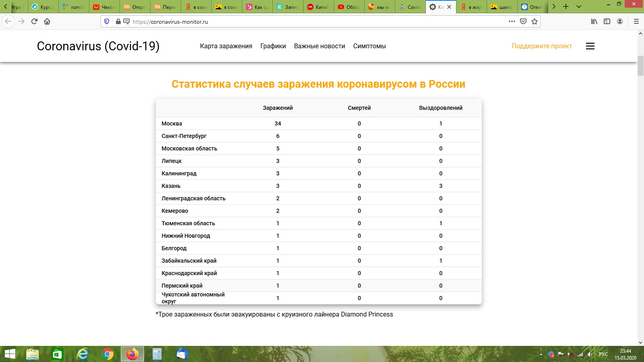This screenshot has height=362, width=644.
Task: Open the page actions ellipsis menu
Action: [x=512, y=22]
